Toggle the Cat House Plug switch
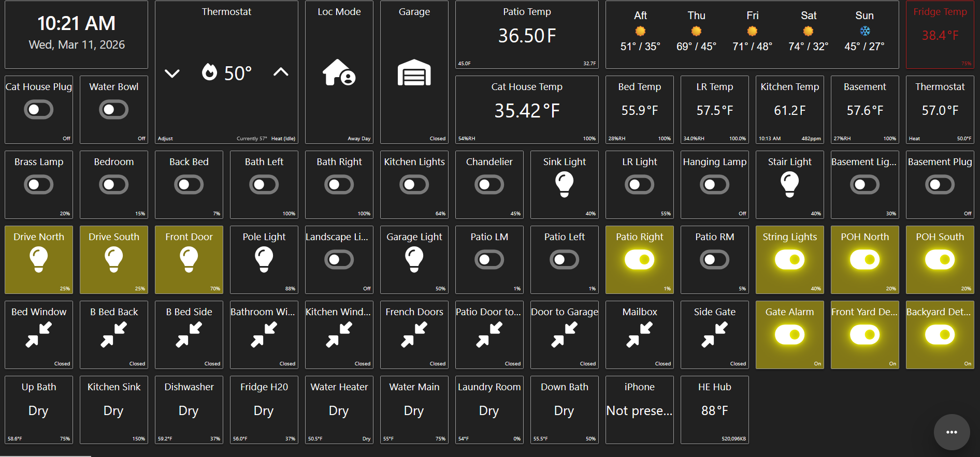980x457 pixels. [x=39, y=110]
